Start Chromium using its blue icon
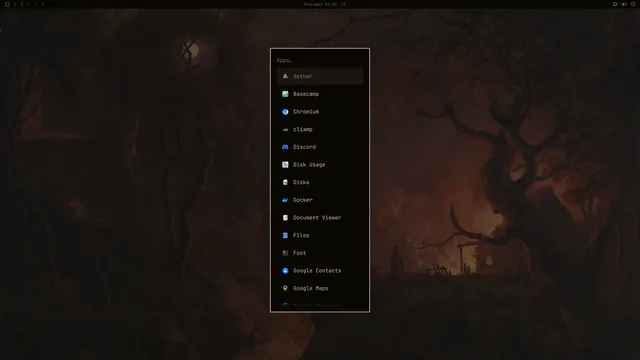The width and height of the screenshot is (640, 360). click(x=285, y=111)
